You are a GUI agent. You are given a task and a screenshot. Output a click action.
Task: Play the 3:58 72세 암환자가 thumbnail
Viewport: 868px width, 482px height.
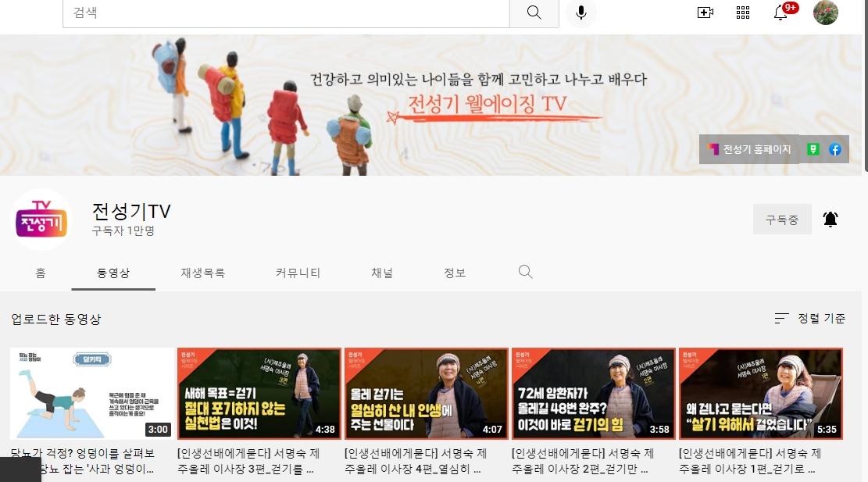[594, 394]
